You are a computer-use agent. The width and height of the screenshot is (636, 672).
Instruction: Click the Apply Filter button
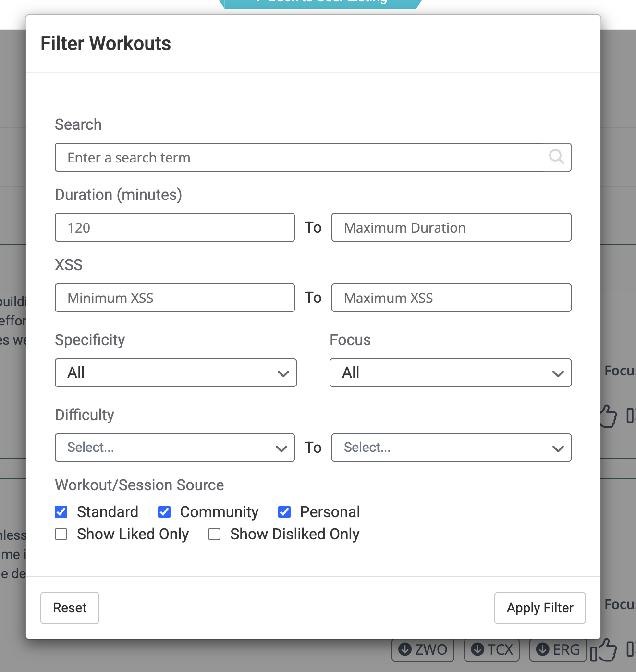[540, 608]
